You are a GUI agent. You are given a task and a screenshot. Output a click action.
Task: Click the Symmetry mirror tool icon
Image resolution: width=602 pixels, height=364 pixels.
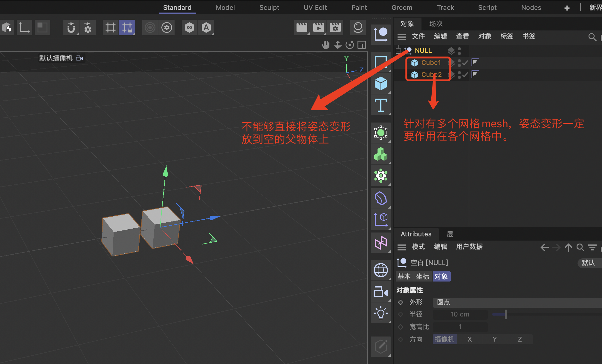click(381, 243)
